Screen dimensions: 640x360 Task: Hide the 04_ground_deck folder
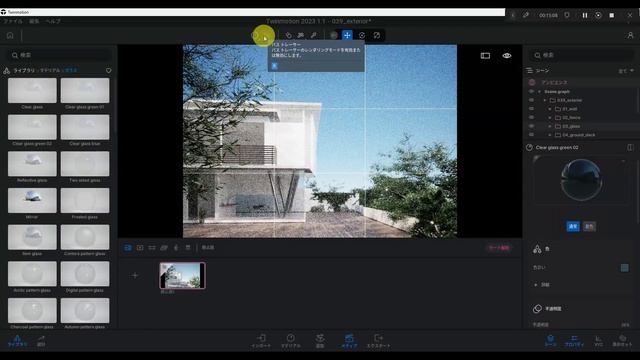[531, 135]
